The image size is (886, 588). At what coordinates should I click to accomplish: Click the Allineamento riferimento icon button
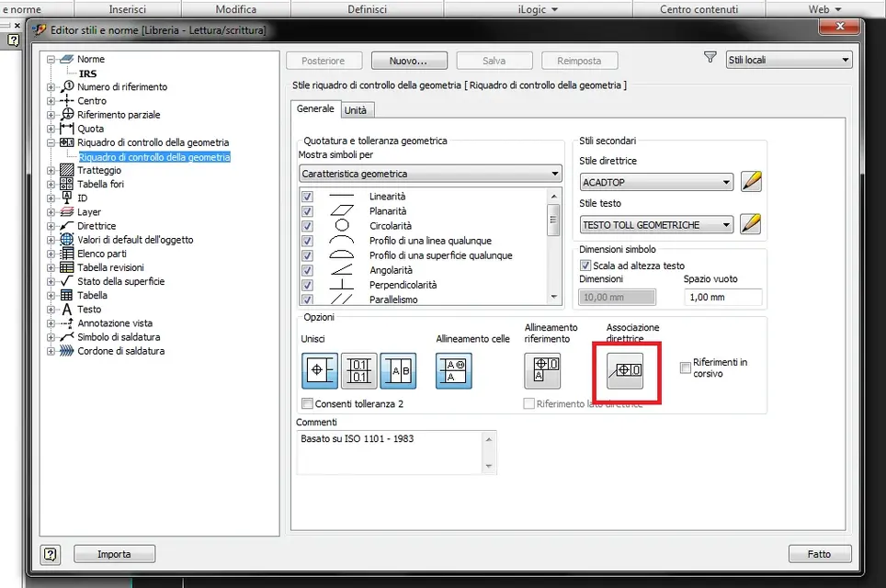pos(542,370)
